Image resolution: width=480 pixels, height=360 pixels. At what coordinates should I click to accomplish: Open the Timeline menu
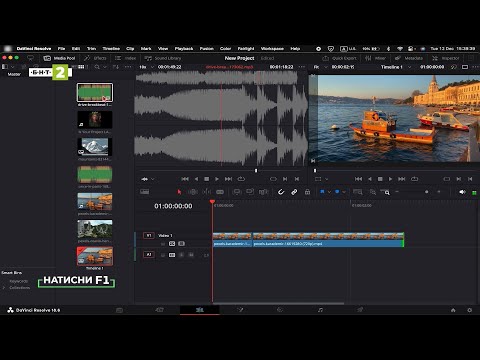coord(111,49)
